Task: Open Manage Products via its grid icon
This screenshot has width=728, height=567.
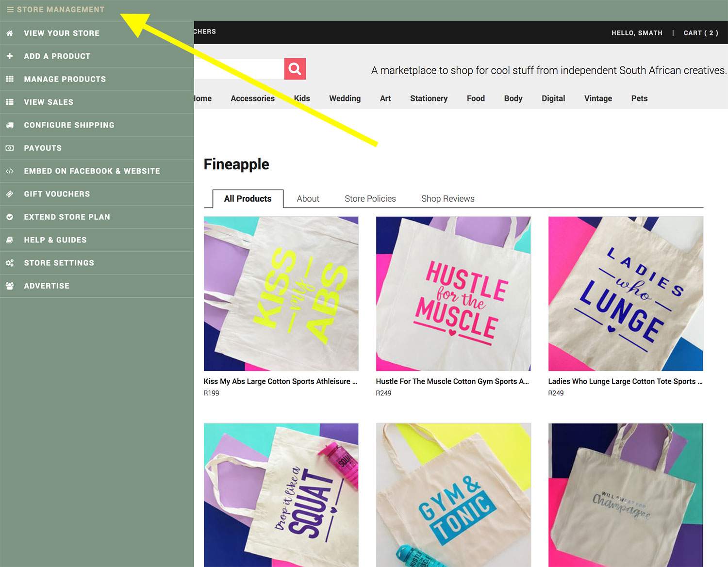Action: coord(10,79)
